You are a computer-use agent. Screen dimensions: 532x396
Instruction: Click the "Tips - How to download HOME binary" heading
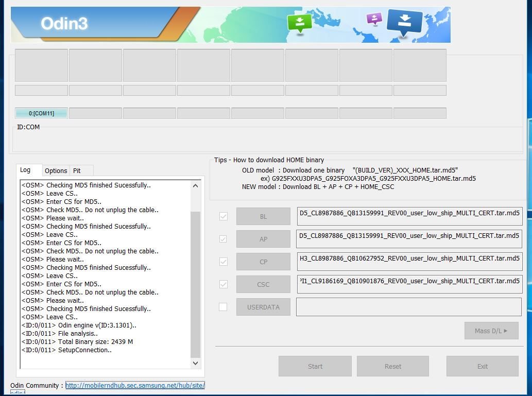[x=269, y=160]
